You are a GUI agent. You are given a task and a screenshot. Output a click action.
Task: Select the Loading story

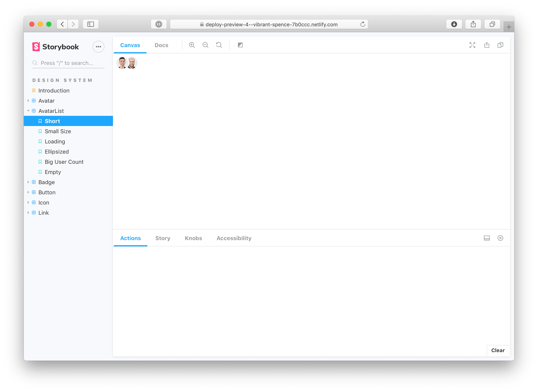pyautogui.click(x=55, y=141)
